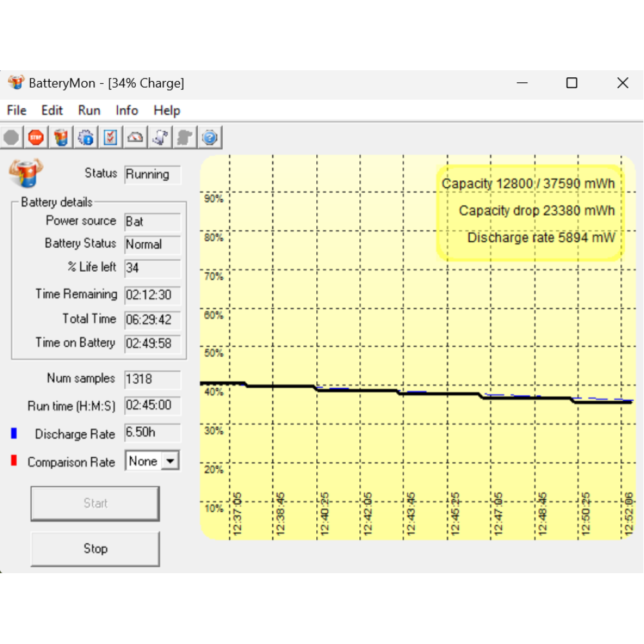Expand the Comparison Rate dropdown arrow

[171, 461]
